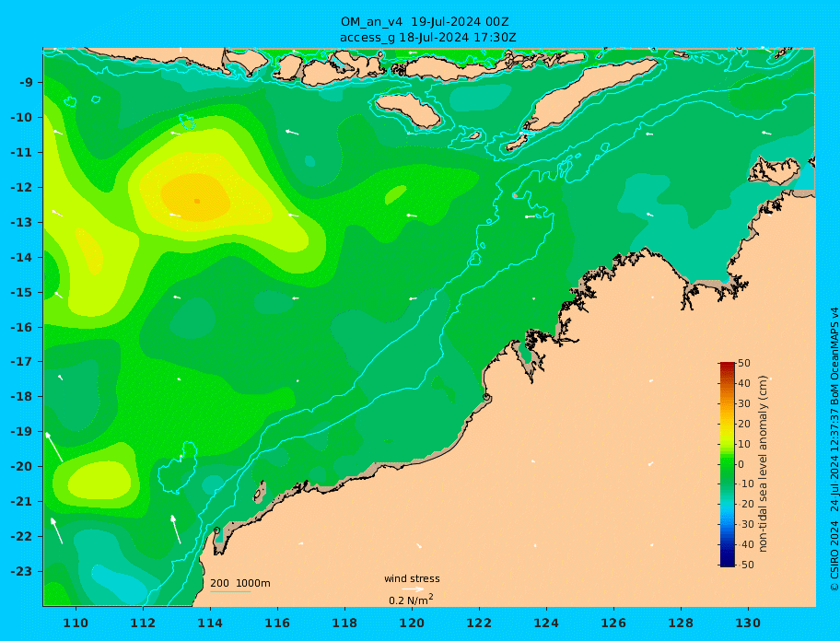Click latitude label -21
The height and width of the screenshot is (641, 840).
(22, 501)
